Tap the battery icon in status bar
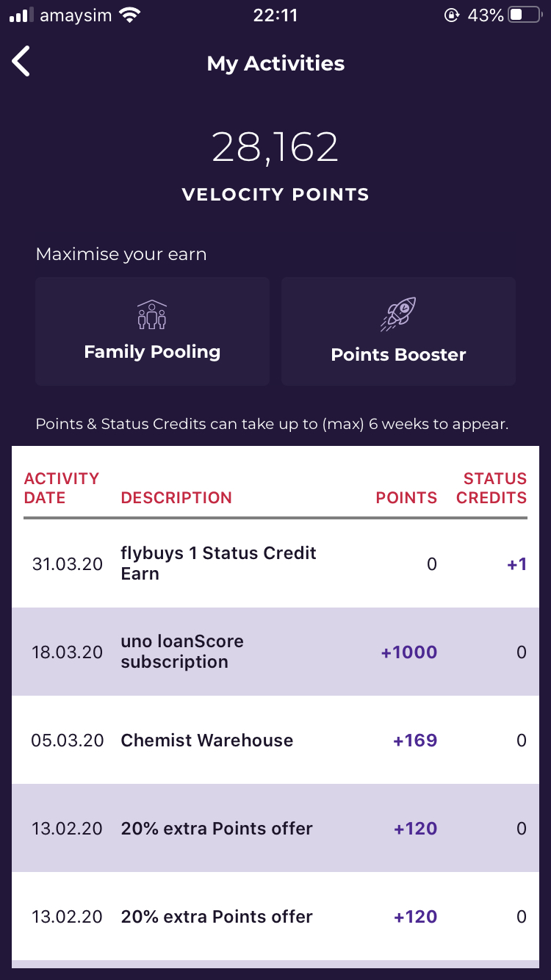The image size is (551, 980). point(525,15)
